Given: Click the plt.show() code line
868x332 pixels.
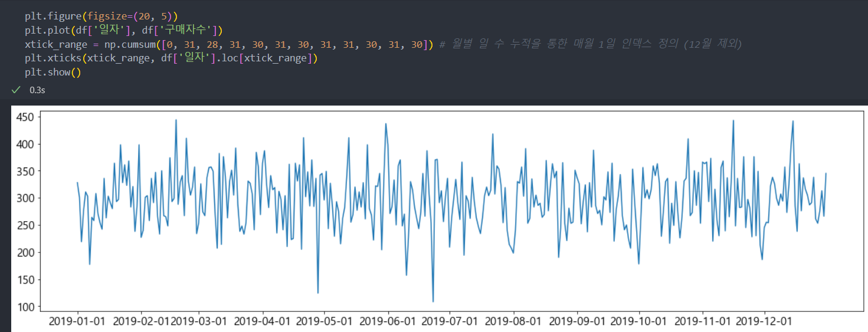Looking at the screenshot, I should click(53, 72).
